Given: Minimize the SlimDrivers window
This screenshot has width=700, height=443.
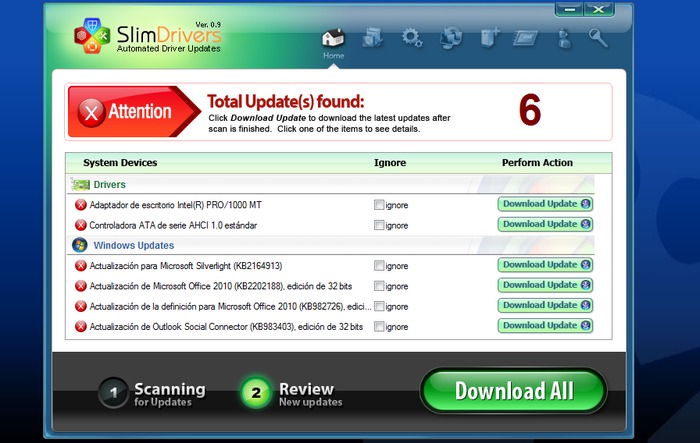Looking at the screenshot, I should coord(569,9).
